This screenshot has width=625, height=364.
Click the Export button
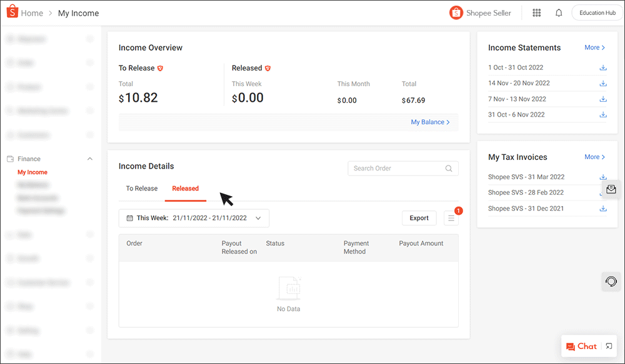pyautogui.click(x=419, y=218)
